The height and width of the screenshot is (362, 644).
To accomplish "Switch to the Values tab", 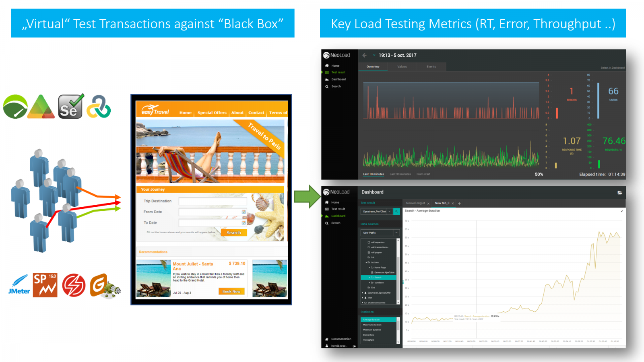I will [402, 66].
